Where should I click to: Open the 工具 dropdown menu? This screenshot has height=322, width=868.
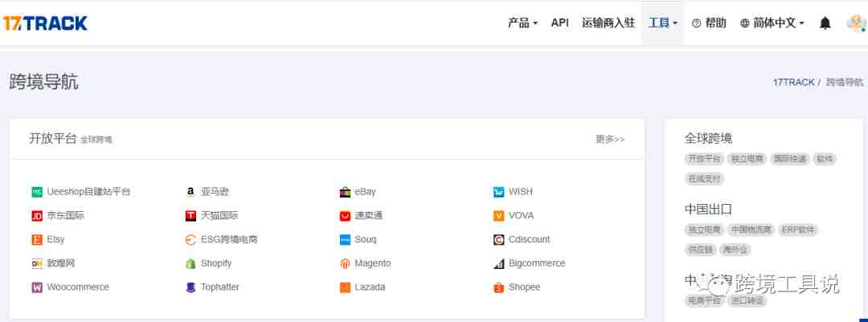point(663,23)
